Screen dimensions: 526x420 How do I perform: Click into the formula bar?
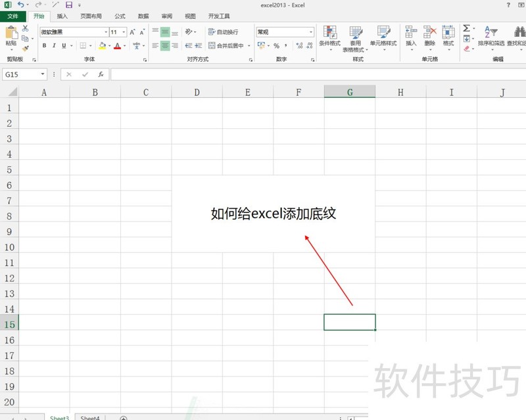(318, 74)
